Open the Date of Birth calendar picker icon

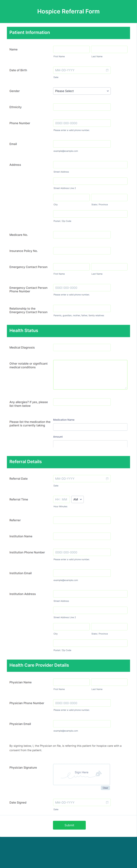pyautogui.click(x=107, y=70)
